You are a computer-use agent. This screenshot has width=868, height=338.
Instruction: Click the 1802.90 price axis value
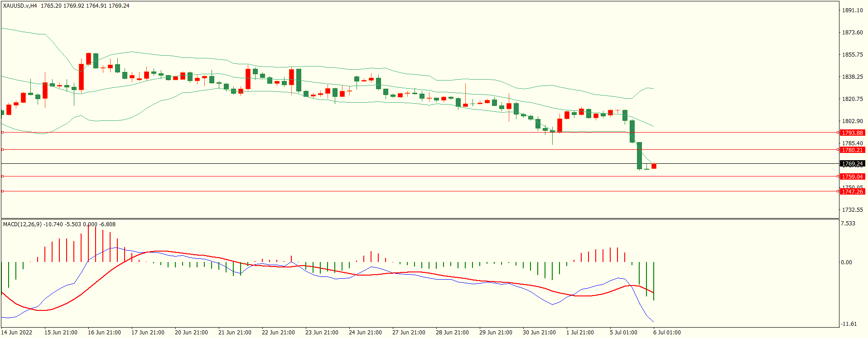[x=852, y=121]
